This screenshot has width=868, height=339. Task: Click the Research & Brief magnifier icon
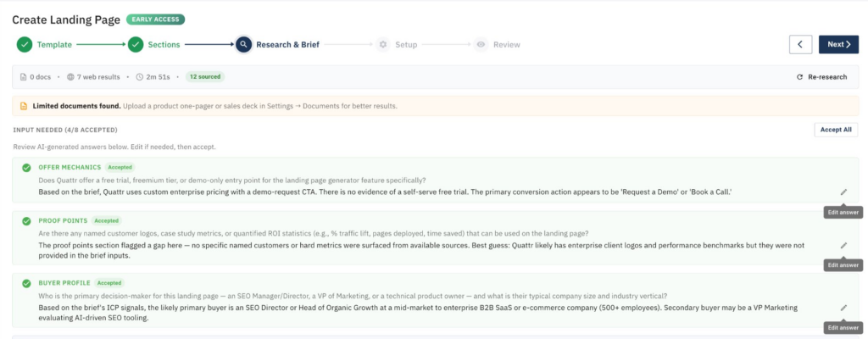tap(244, 44)
